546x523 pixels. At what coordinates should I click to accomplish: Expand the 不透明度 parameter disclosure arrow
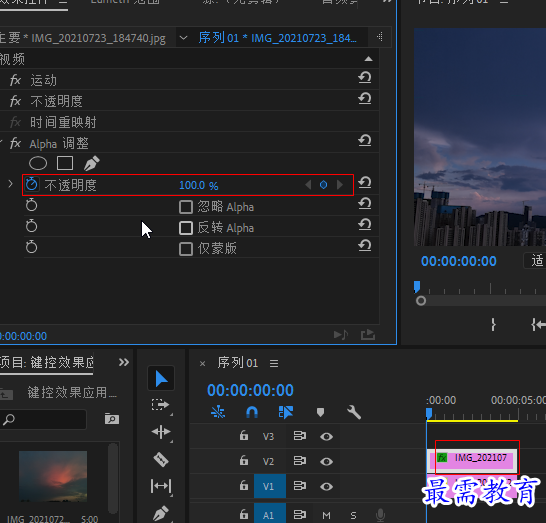[10, 184]
